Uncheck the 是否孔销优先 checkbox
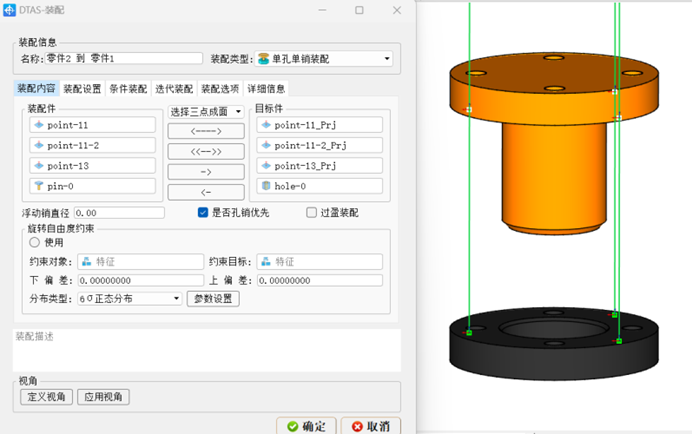Viewport: 692px width, 434px height. [203, 213]
